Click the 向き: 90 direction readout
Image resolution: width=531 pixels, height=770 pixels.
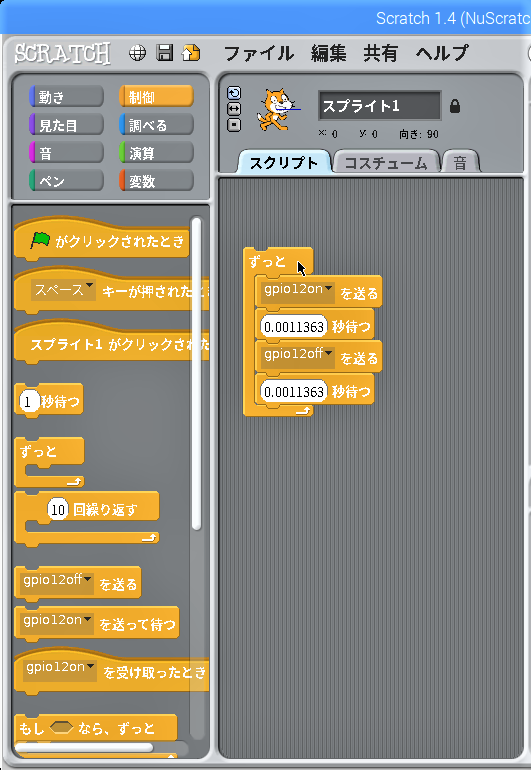[419, 134]
